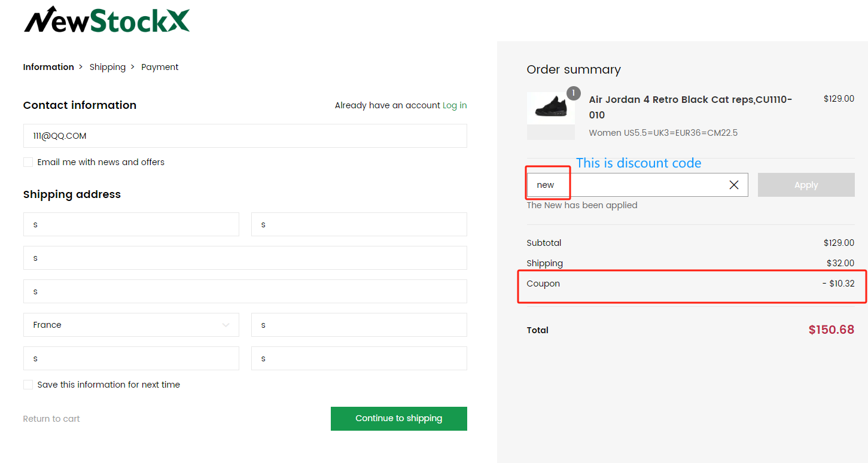
Task: Click 'The New has been applied' message
Action: pos(582,205)
